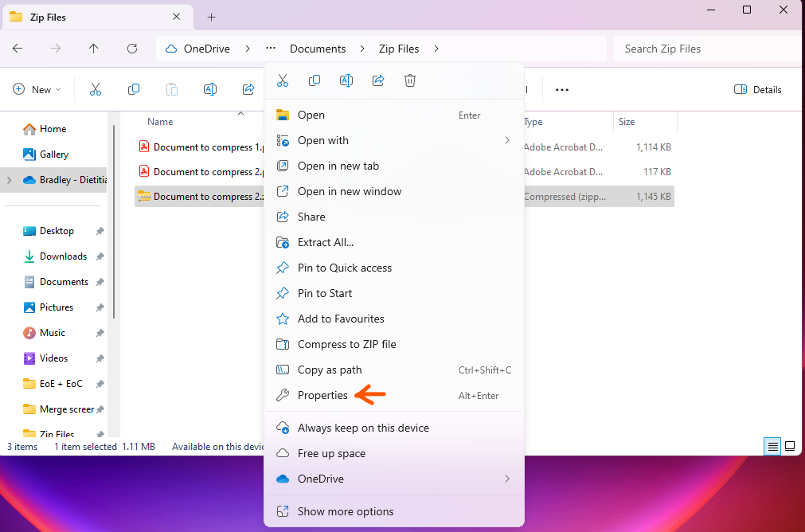Click the Delete trash icon in context menu
This screenshot has width=805, height=532.
click(410, 80)
